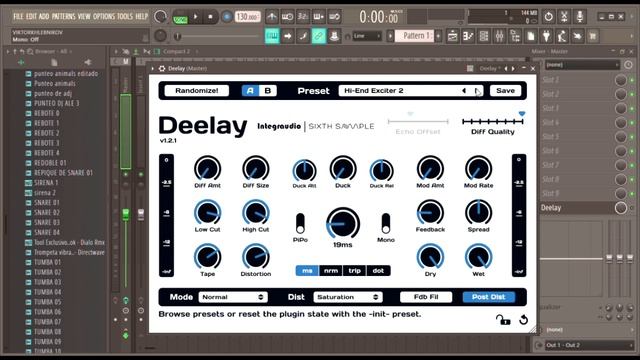Select the B preset slot
640x360 pixels.
pos(268,91)
